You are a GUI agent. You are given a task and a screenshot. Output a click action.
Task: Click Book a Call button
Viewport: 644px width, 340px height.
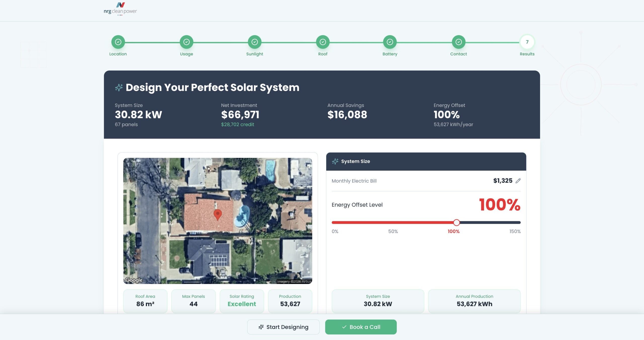[361, 327]
